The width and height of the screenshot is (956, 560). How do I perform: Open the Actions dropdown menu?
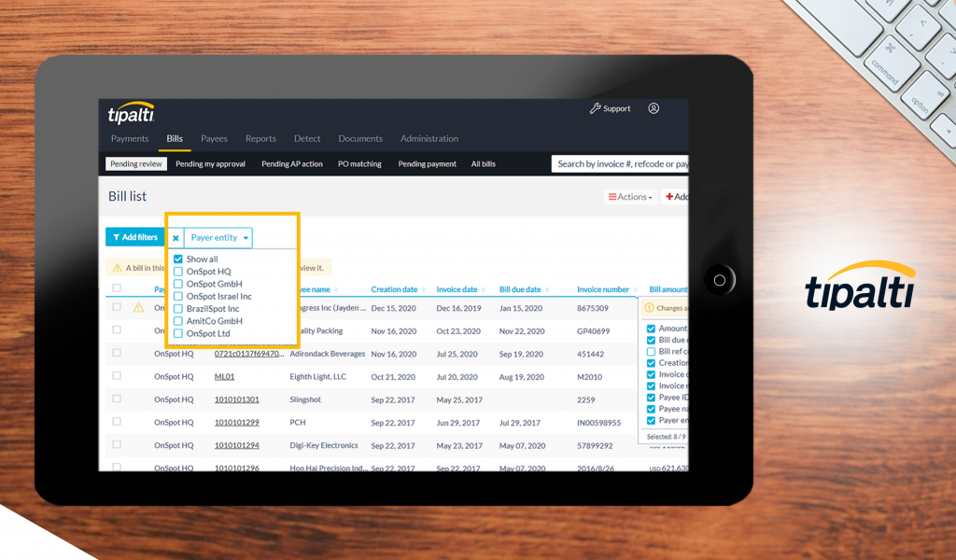[630, 197]
